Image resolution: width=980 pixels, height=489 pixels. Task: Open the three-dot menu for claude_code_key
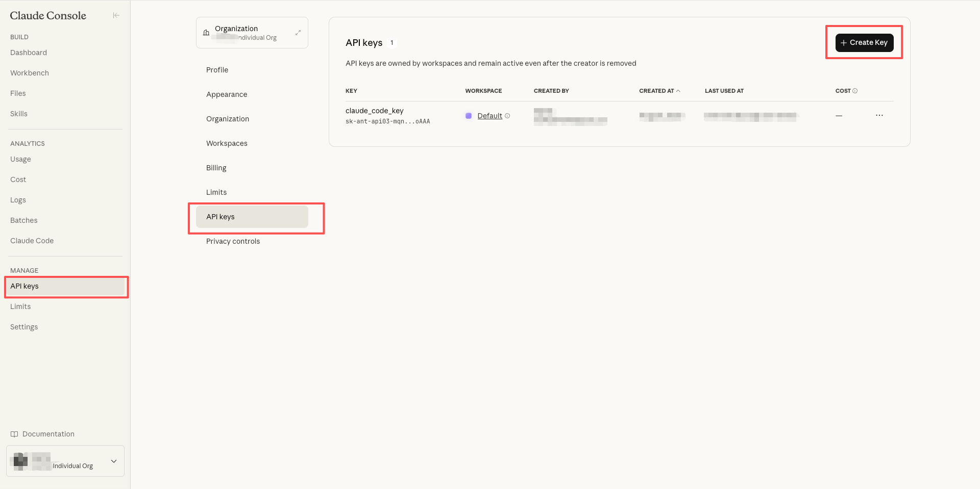point(879,115)
